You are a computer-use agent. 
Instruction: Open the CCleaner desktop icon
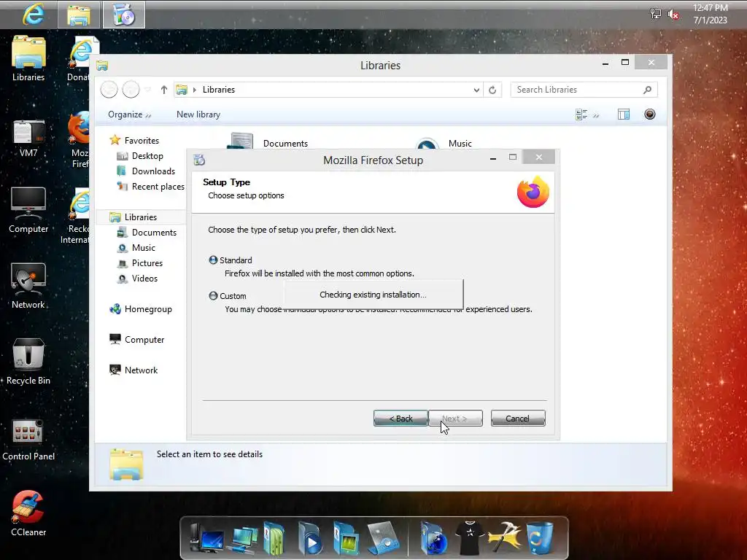click(x=28, y=513)
